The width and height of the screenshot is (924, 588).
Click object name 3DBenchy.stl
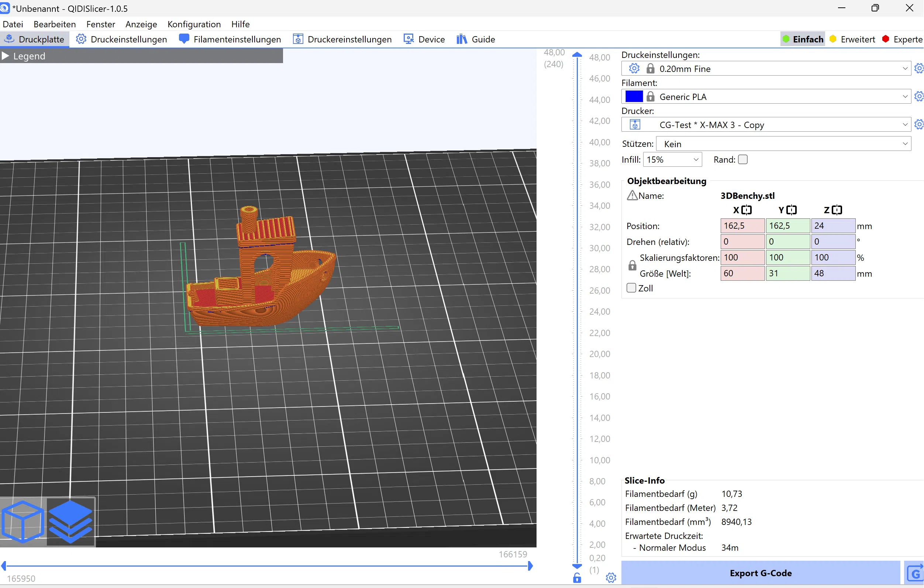(x=748, y=196)
